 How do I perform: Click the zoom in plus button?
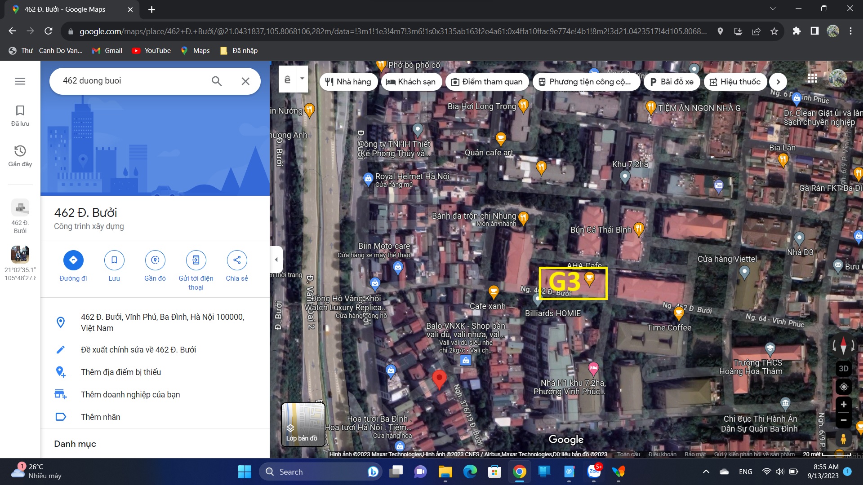point(844,405)
